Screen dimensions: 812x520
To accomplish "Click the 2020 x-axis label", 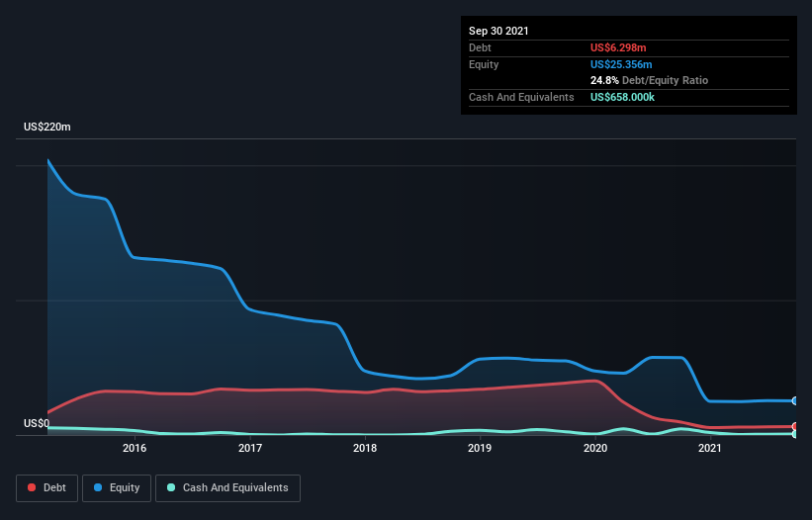I will click(595, 448).
